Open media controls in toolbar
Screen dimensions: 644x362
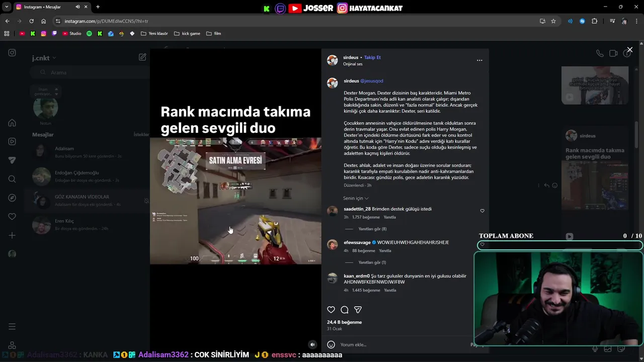(x=612, y=21)
